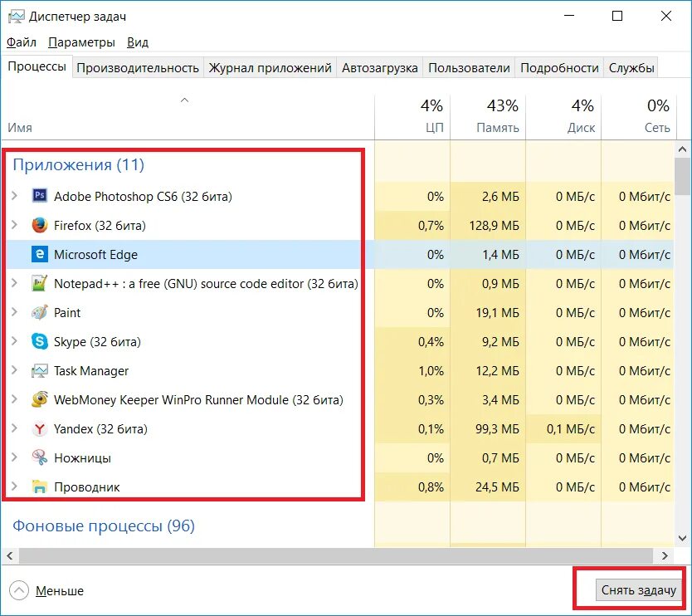The height and width of the screenshot is (616, 692).
Task: Click the Yandex browser icon
Action: pyautogui.click(x=40, y=428)
